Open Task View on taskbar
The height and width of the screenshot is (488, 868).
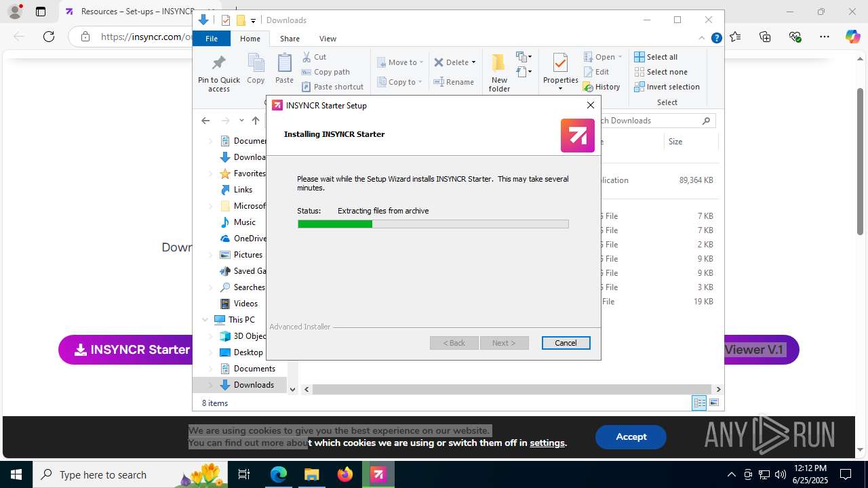pyautogui.click(x=244, y=474)
